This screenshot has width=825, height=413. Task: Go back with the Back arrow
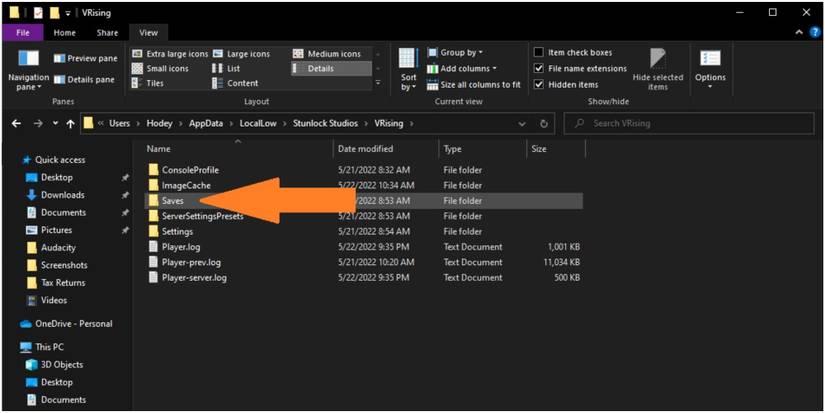[17, 124]
